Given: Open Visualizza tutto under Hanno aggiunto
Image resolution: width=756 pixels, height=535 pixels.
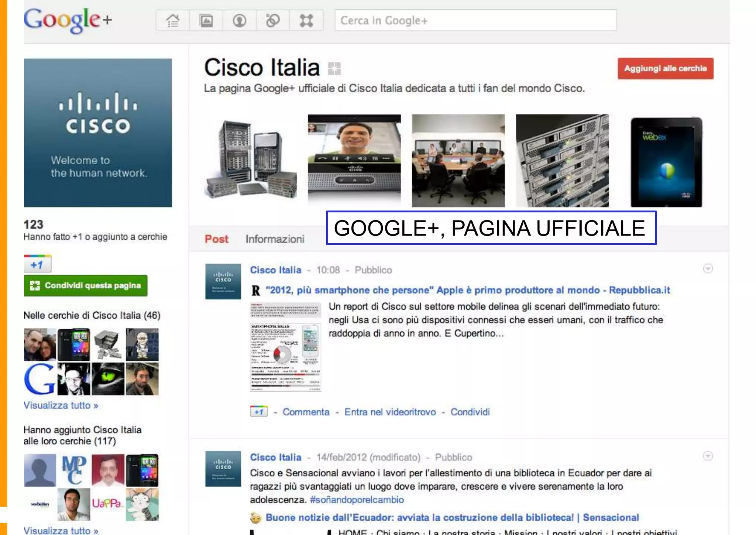Looking at the screenshot, I should [x=61, y=531].
